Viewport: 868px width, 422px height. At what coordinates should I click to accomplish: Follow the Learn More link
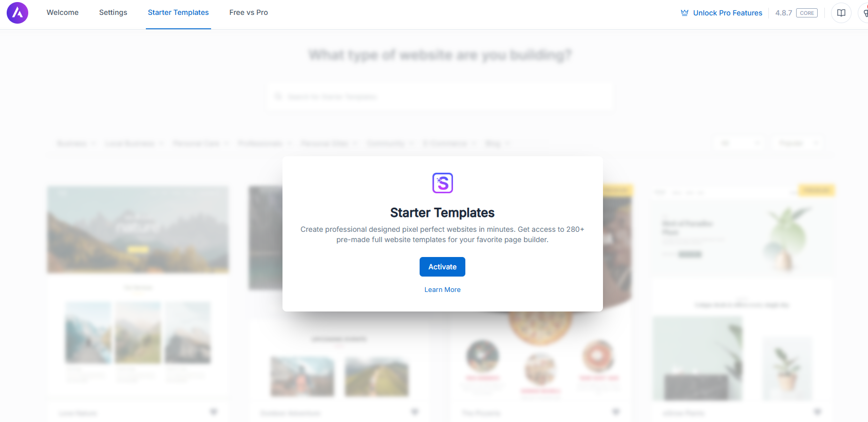point(442,290)
